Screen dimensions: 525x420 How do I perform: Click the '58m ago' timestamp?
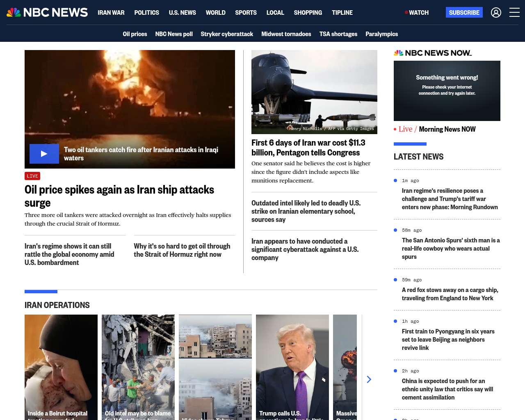coord(412,230)
